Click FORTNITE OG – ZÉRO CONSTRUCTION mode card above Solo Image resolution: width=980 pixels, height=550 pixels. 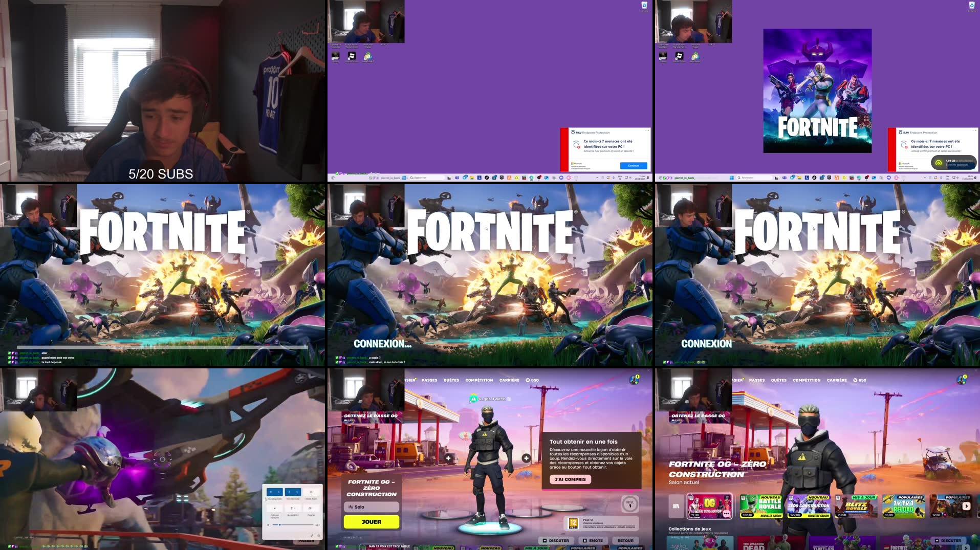[x=372, y=488]
